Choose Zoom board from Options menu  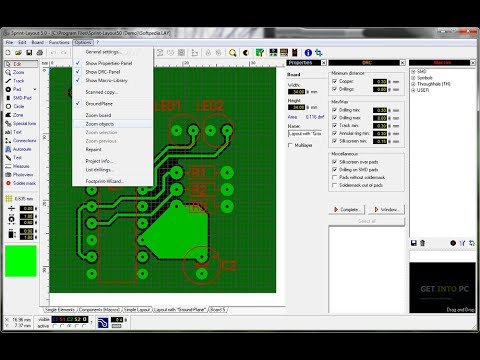point(113,115)
